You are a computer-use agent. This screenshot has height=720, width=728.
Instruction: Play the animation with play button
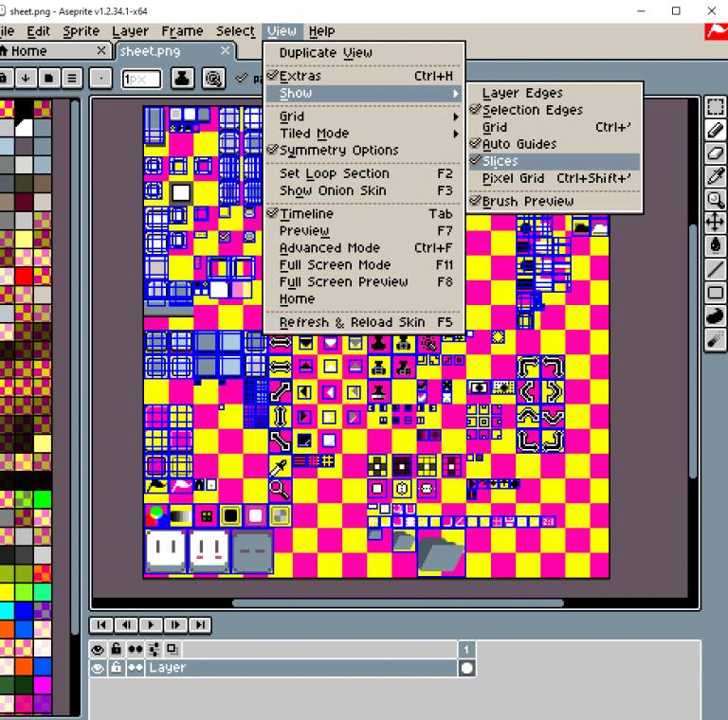click(x=151, y=625)
